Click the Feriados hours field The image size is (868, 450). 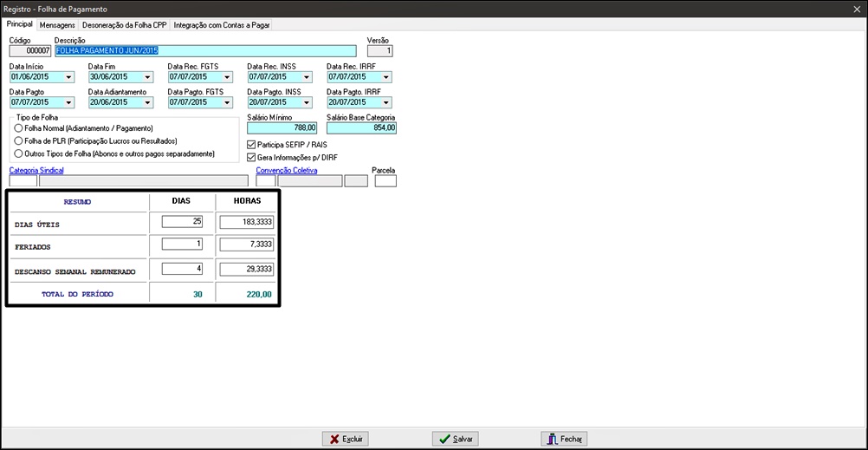point(248,245)
